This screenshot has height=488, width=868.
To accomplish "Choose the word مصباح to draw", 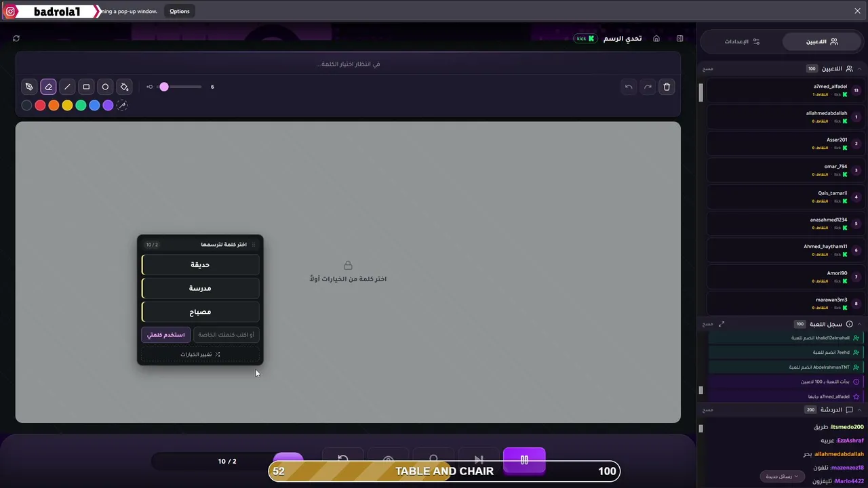I will 200,312.
